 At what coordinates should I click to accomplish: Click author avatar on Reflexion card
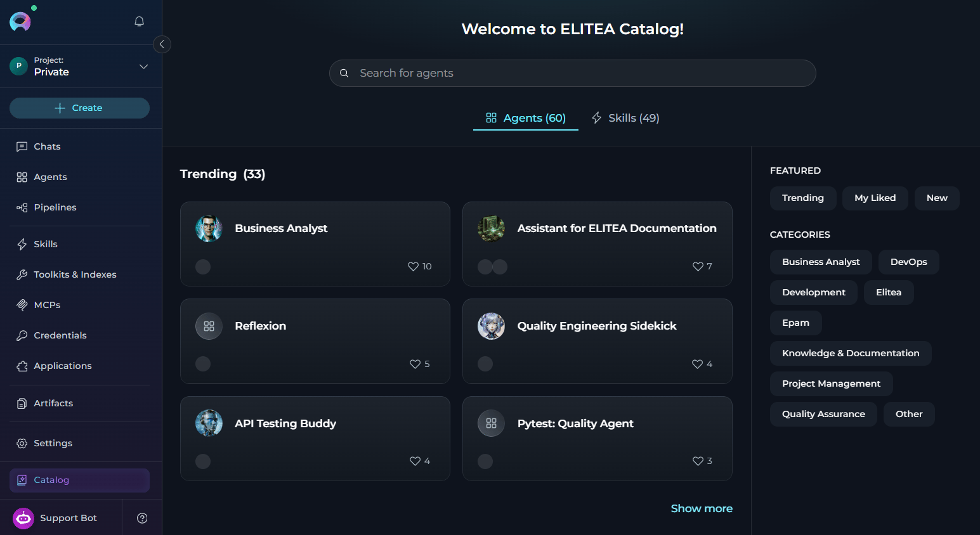[x=203, y=364]
